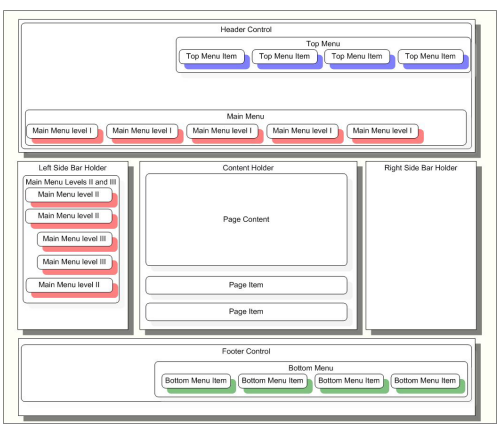Click the first Main Menu level I item
This screenshot has width=501, height=431.
(x=62, y=131)
